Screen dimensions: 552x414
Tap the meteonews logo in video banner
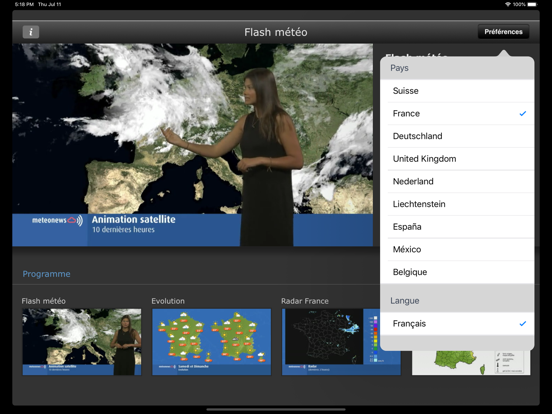point(57,220)
